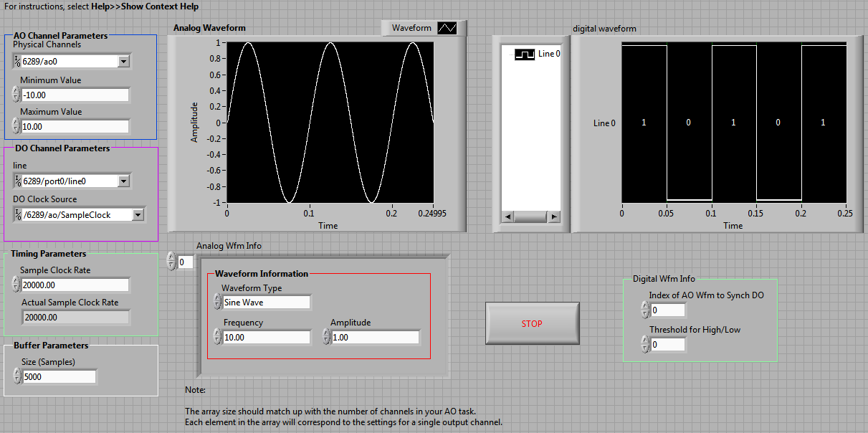Click the Waveform Information cluster label
Image resolution: width=868 pixels, height=433 pixels.
[262, 274]
